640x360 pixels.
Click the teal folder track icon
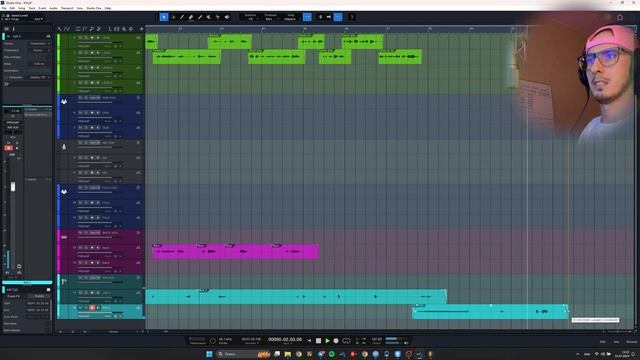tap(64, 281)
